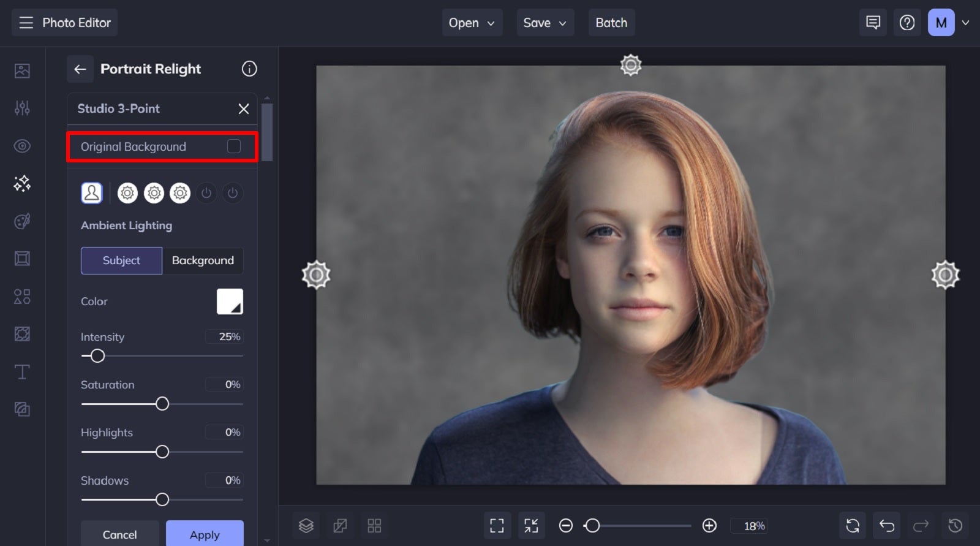The height and width of the screenshot is (546, 980).
Task: Open the Edit adjustments sliders sidebar icon
Action: coord(22,108)
